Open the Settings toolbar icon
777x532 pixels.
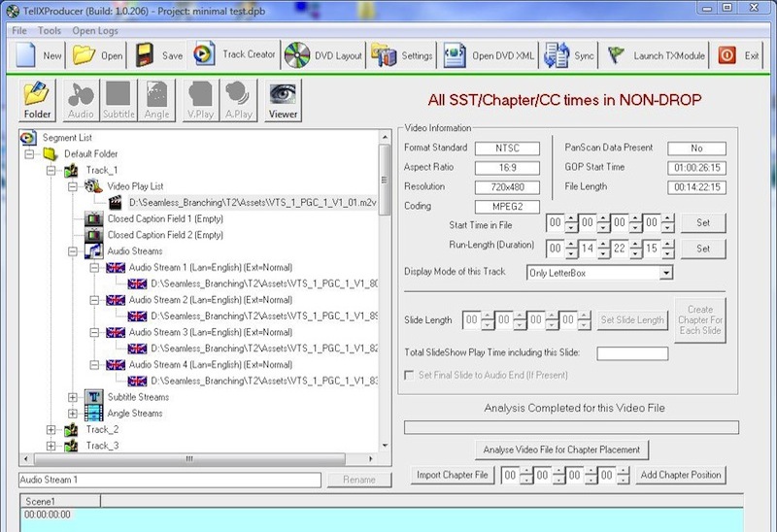pyautogui.click(x=403, y=55)
